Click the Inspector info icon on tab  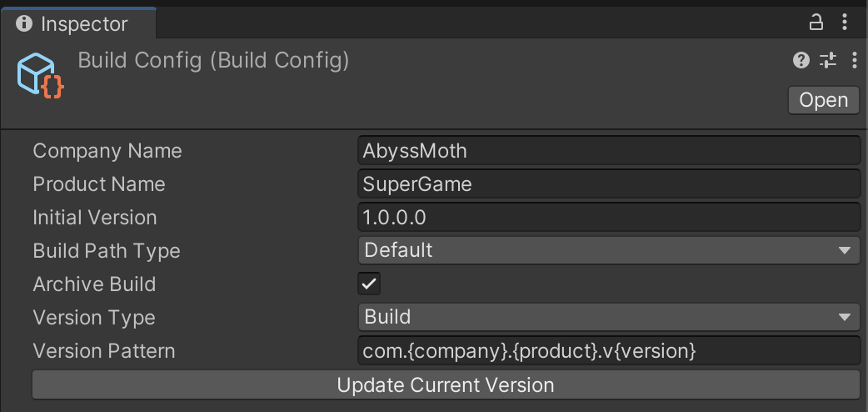point(24,24)
